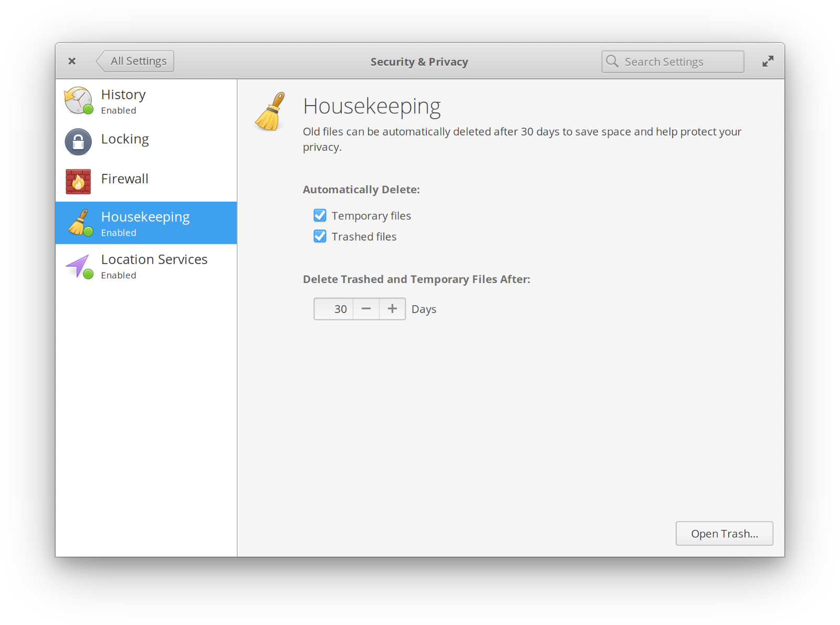Click the Trashed files label
The image size is (840, 625).
[364, 237]
